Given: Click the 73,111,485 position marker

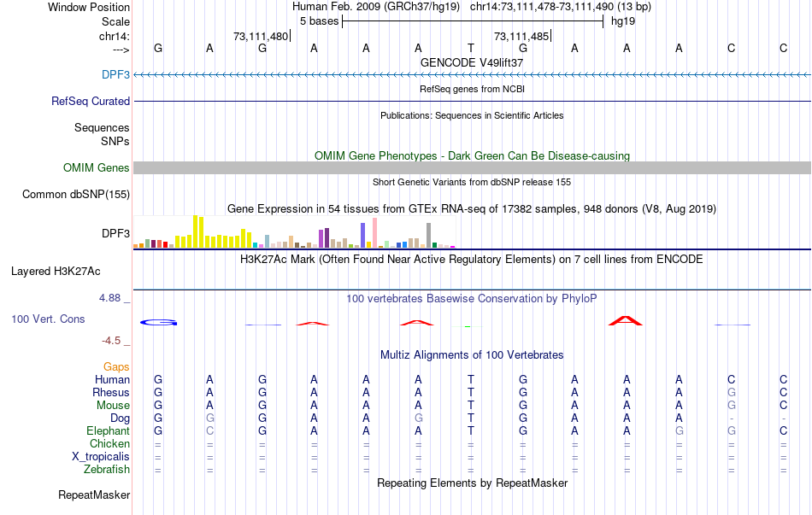Looking at the screenshot, I should click(x=522, y=36).
